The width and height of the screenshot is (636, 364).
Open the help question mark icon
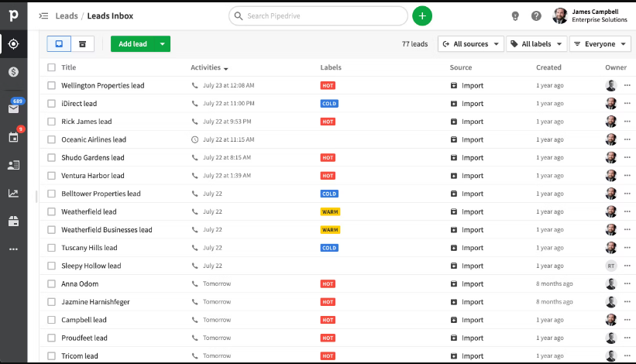pyautogui.click(x=536, y=15)
